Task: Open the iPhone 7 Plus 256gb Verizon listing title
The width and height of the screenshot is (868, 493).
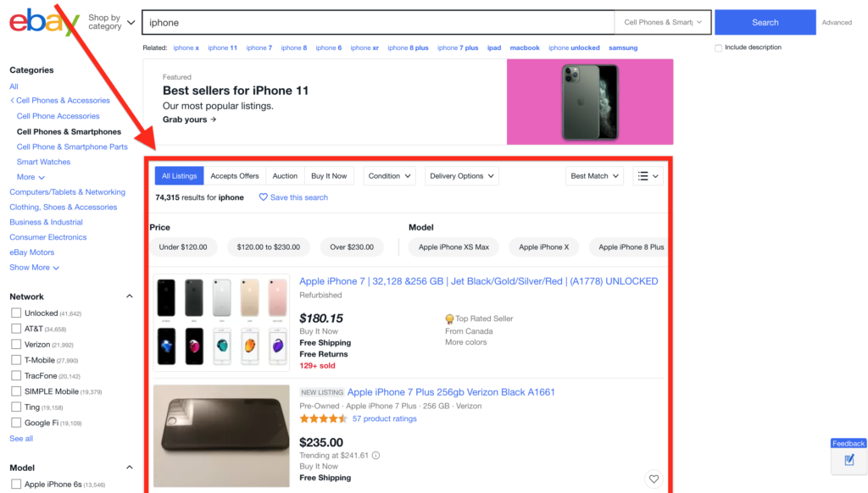Action: 451,392
